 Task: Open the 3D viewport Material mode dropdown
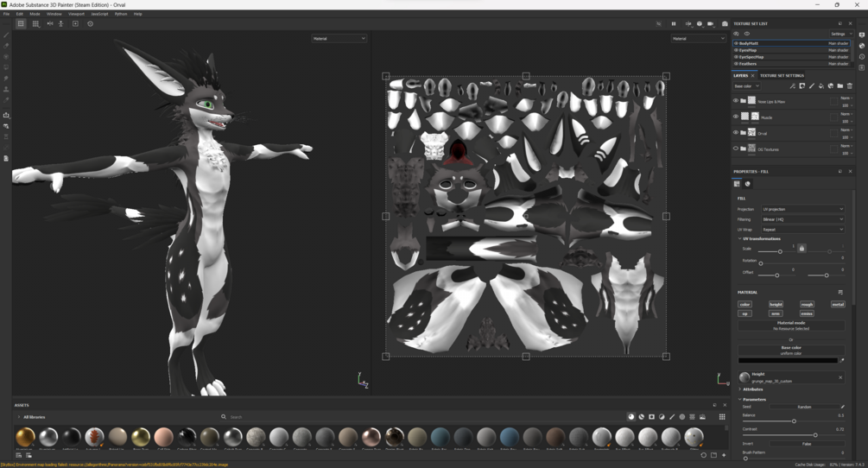[339, 38]
